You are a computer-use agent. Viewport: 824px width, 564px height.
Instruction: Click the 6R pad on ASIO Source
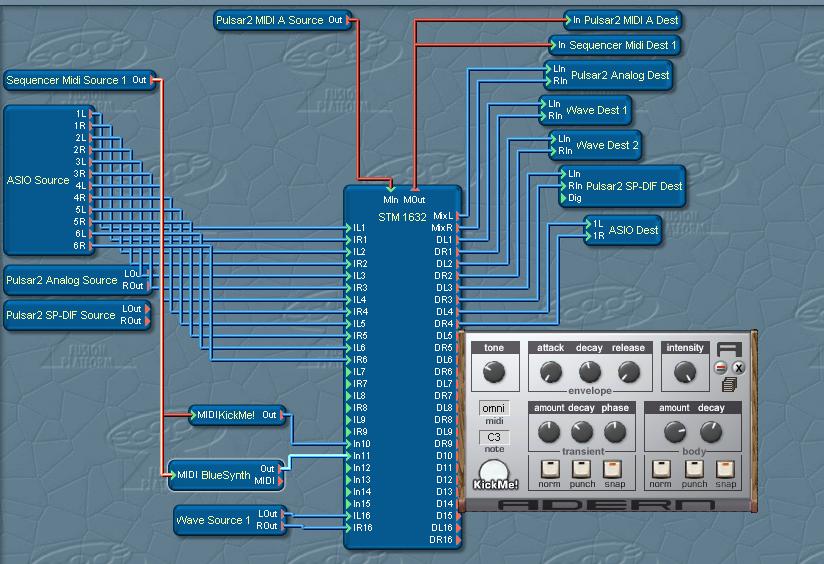[x=91, y=245]
